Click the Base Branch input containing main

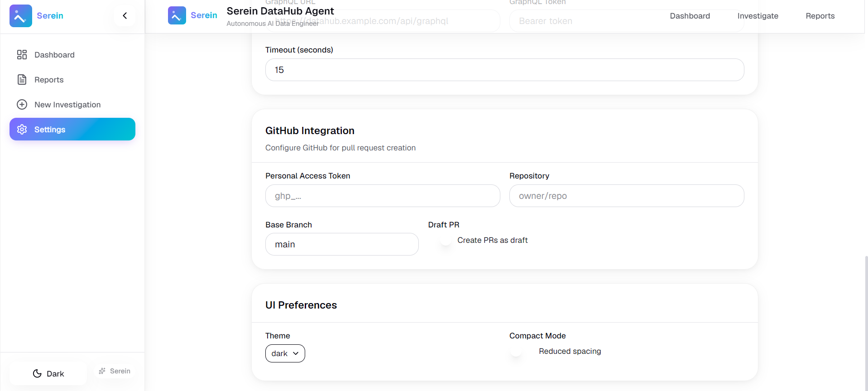click(342, 244)
